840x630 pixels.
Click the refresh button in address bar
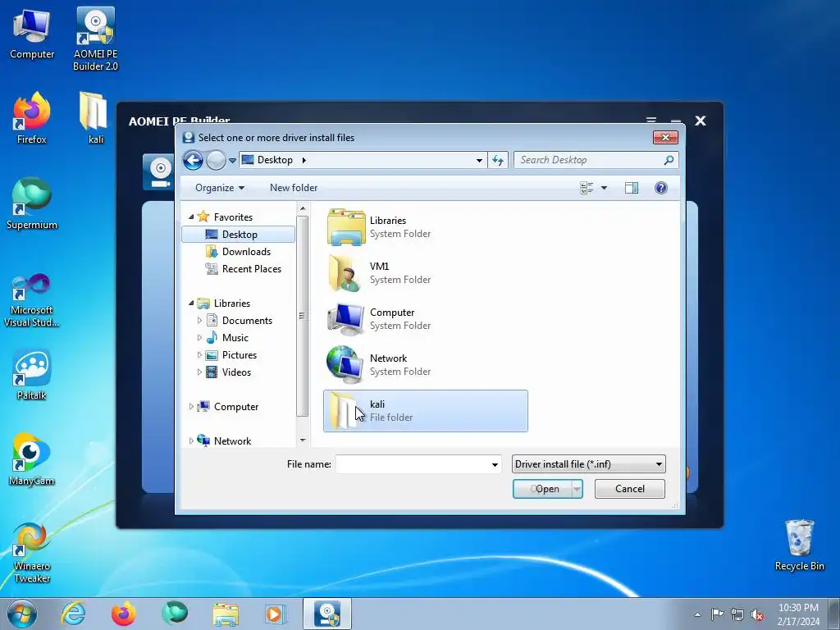tap(498, 160)
